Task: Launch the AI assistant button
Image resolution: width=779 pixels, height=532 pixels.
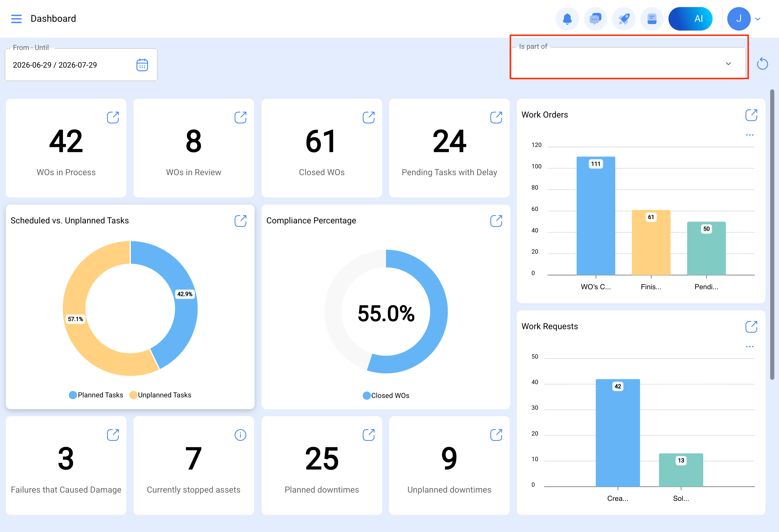Action: tap(691, 19)
